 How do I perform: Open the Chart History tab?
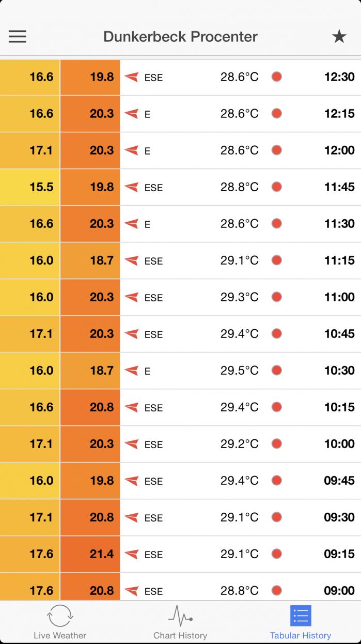[x=180, y=622]
